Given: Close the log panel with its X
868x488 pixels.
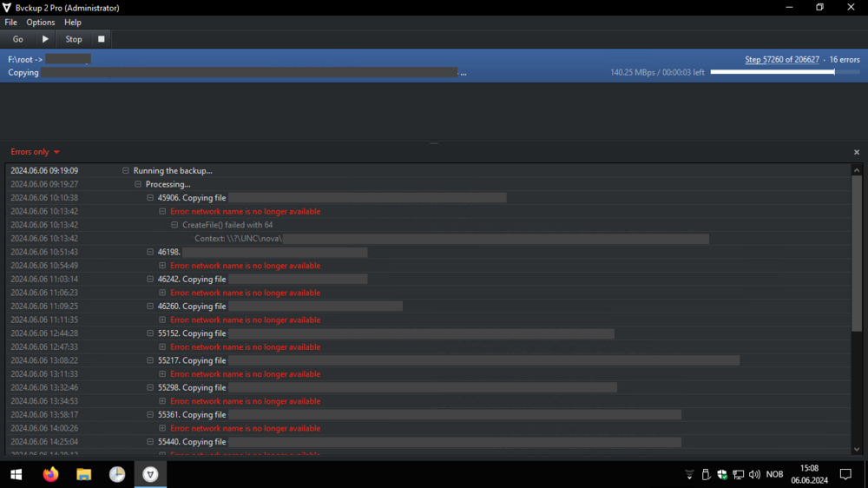Looking at the screenshot, I should pos(857,152).
